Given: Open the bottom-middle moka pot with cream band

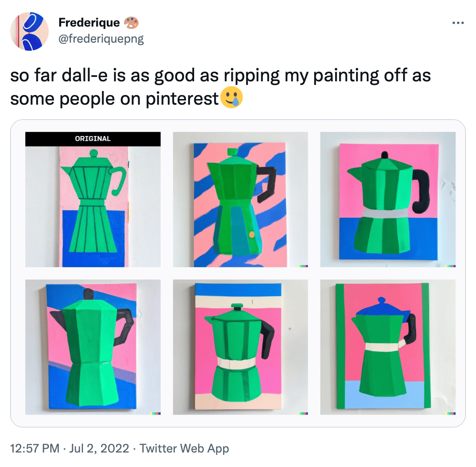Looking at the screenshot, I should pyautogui.click(x=240, y=347).
